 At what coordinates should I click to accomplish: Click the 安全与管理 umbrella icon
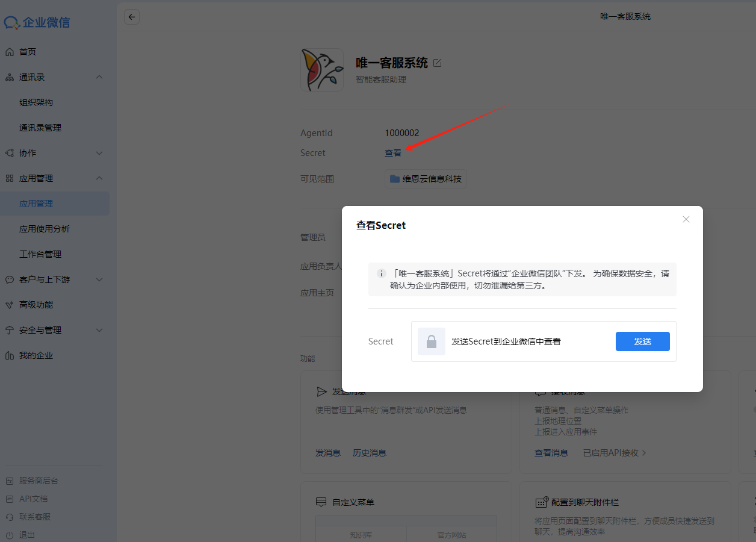10,330
